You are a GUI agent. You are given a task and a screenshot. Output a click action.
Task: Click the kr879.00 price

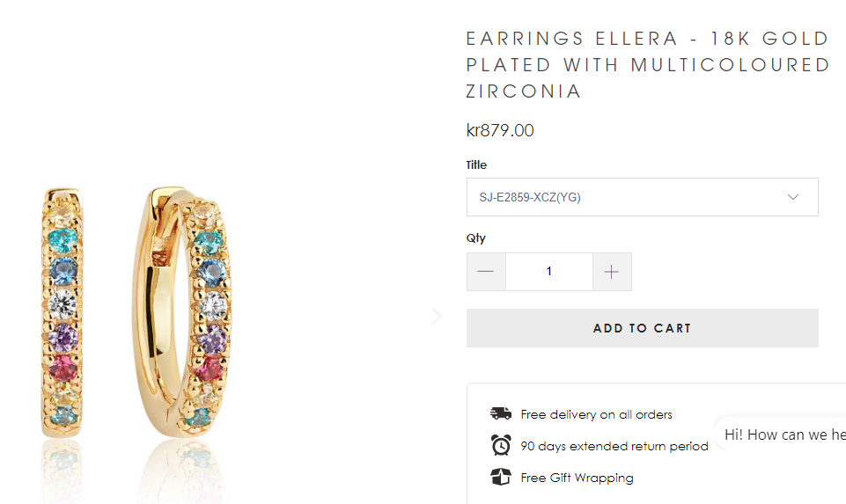click(500, 131)
